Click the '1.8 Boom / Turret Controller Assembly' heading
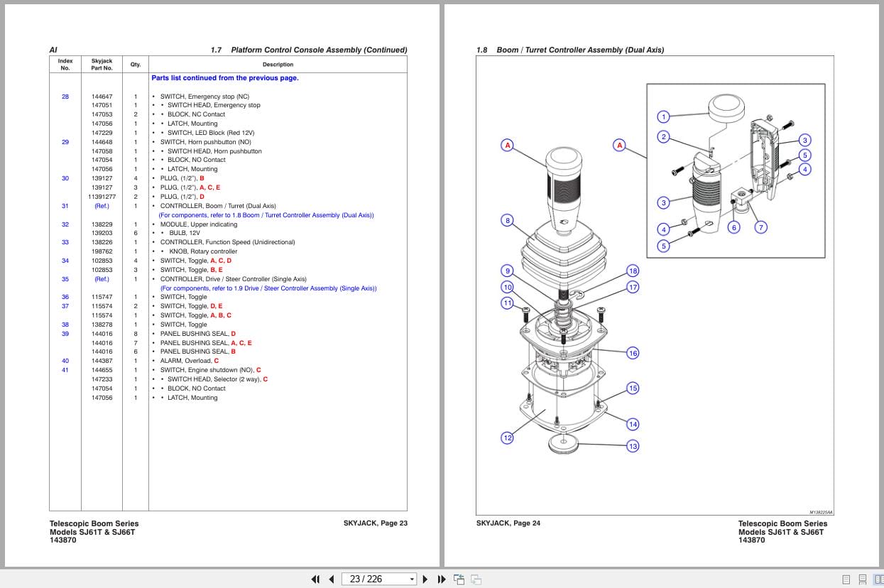 tap(570, 50)
